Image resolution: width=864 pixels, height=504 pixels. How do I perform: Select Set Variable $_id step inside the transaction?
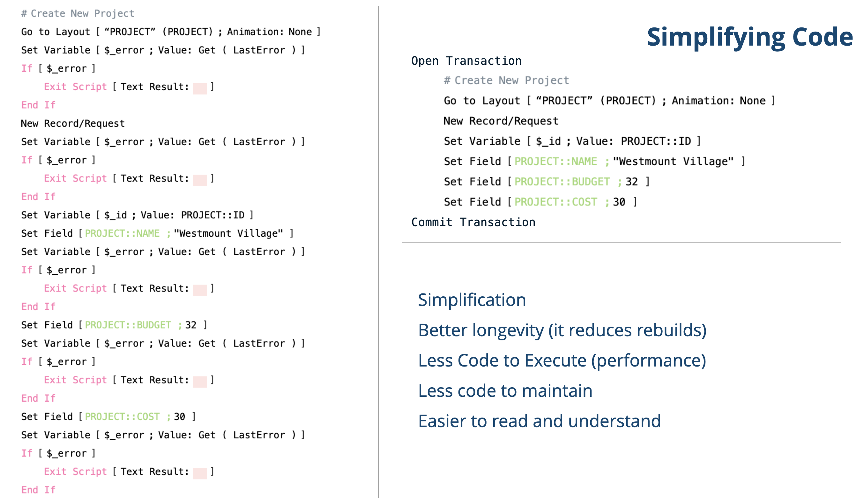pos(572,141)
